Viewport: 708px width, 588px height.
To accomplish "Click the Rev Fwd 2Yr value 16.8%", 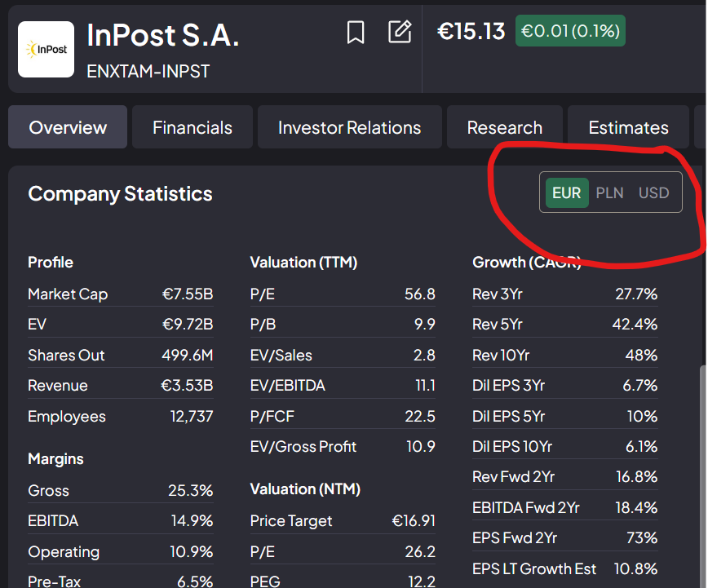I will [x=637, y=476].
